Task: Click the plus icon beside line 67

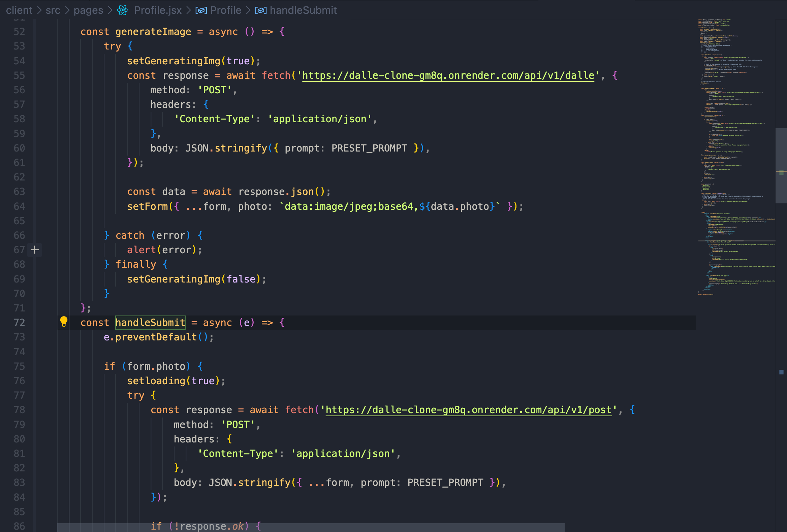Action: 35,250
